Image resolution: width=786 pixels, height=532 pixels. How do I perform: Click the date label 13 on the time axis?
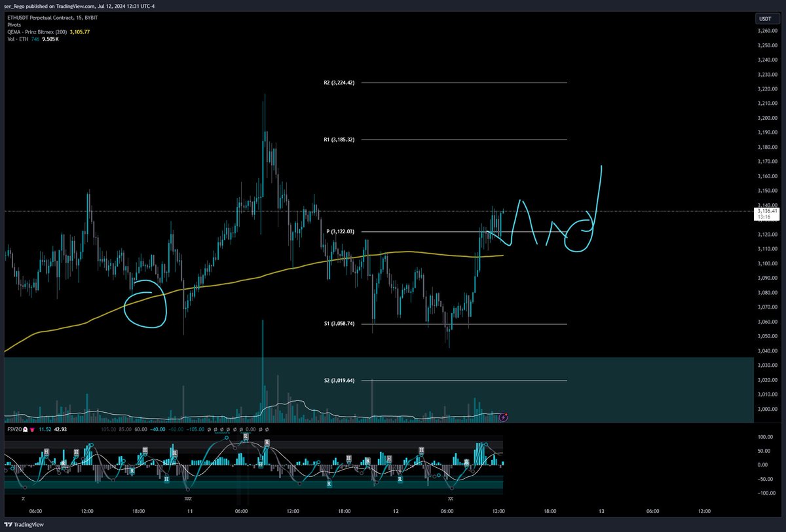coord(601,510)
